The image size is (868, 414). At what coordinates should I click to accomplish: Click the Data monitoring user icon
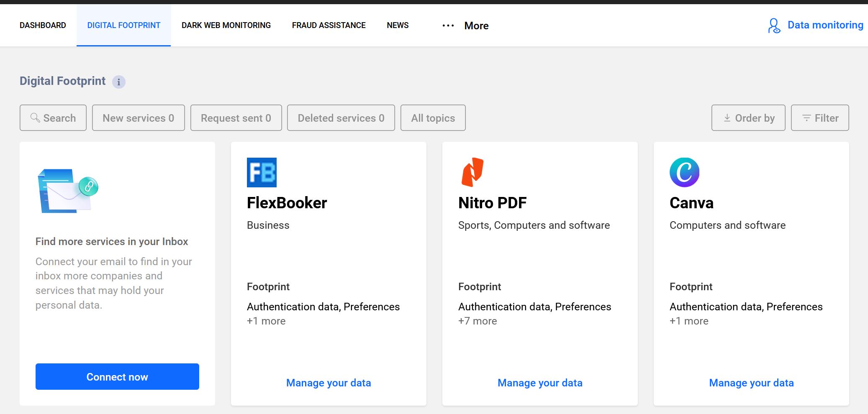(x=774, y=26)
